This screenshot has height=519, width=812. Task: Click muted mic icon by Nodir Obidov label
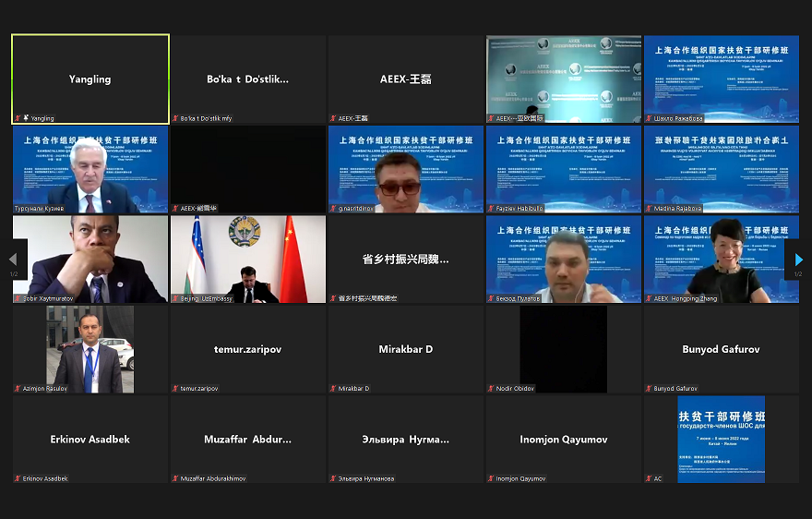(x=491, y=389)
